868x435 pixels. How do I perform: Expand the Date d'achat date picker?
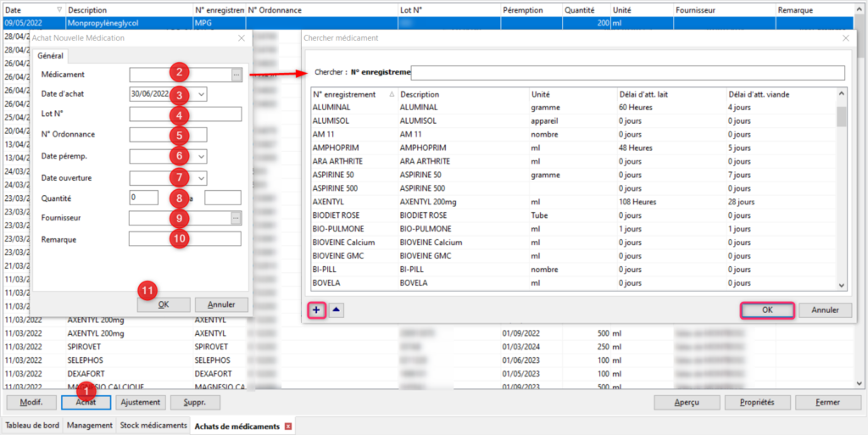tap(201, 94)
